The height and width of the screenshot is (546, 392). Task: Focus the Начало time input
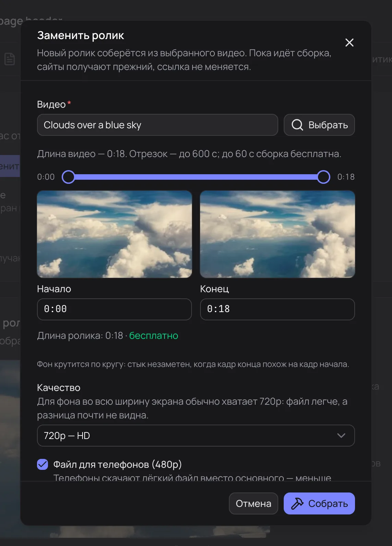(x=114, y=309)
